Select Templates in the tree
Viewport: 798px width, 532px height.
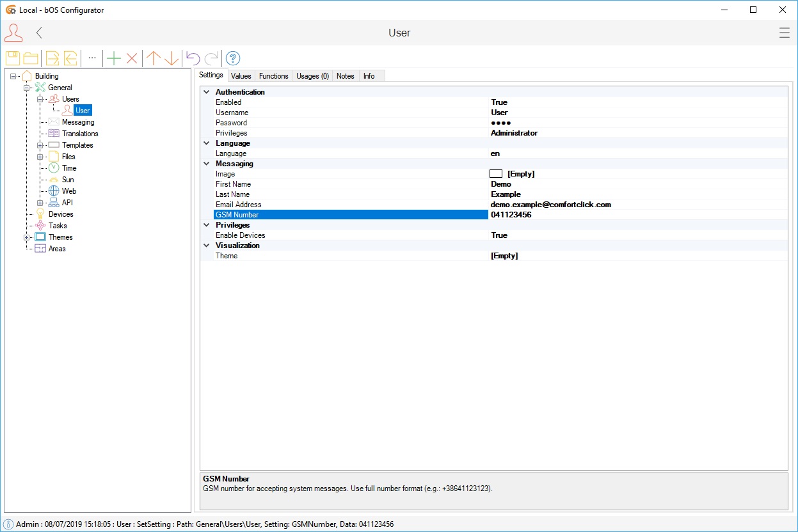pyautogui.click(x=77, y=145)
